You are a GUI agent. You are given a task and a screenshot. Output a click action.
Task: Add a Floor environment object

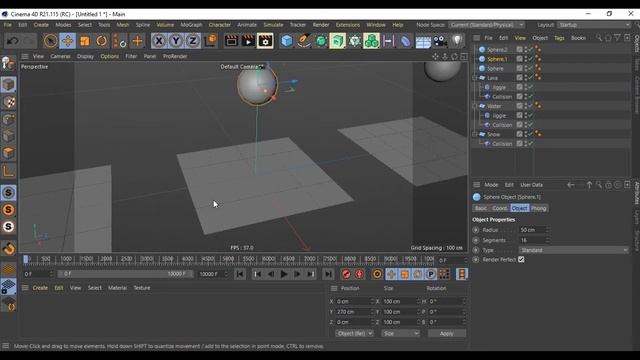pos(423,41)
